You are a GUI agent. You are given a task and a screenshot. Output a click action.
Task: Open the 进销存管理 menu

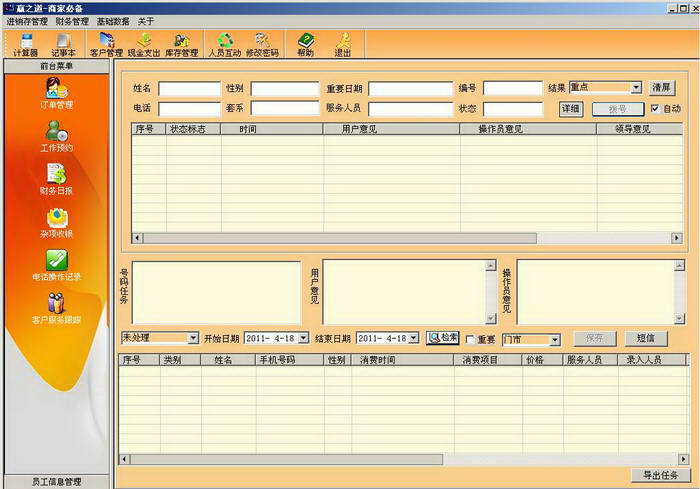(27, 21)
